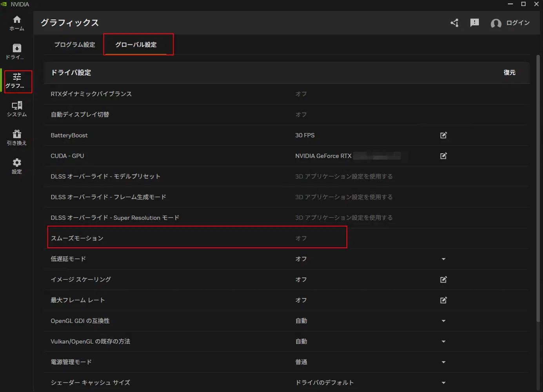Open the システム (System) sidebar icon
This screenshot has height=392, width=543.
17,109
